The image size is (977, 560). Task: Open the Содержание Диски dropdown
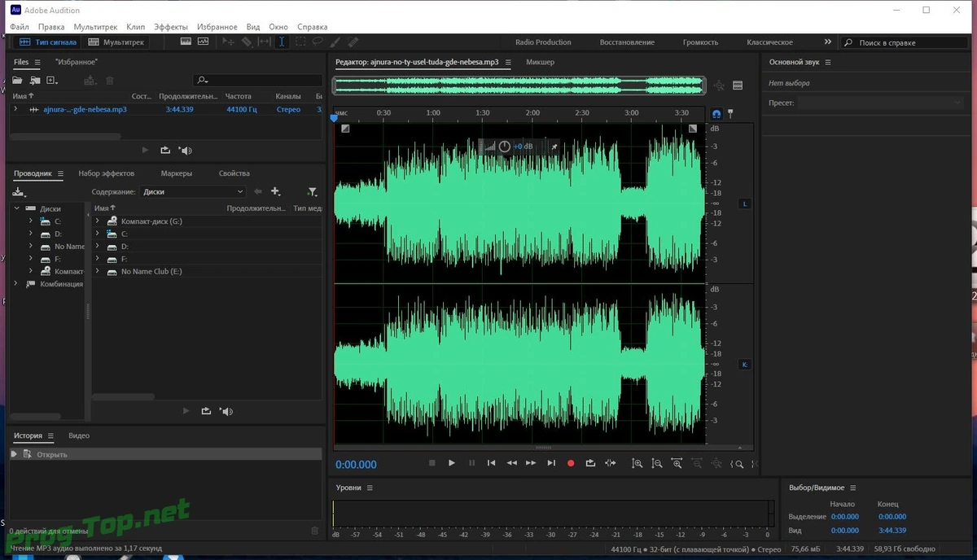point(192,192)
